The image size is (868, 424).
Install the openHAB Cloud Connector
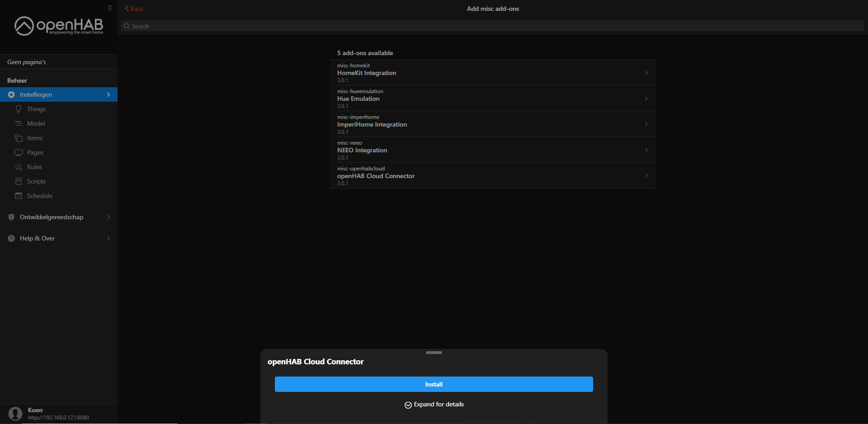434,384
